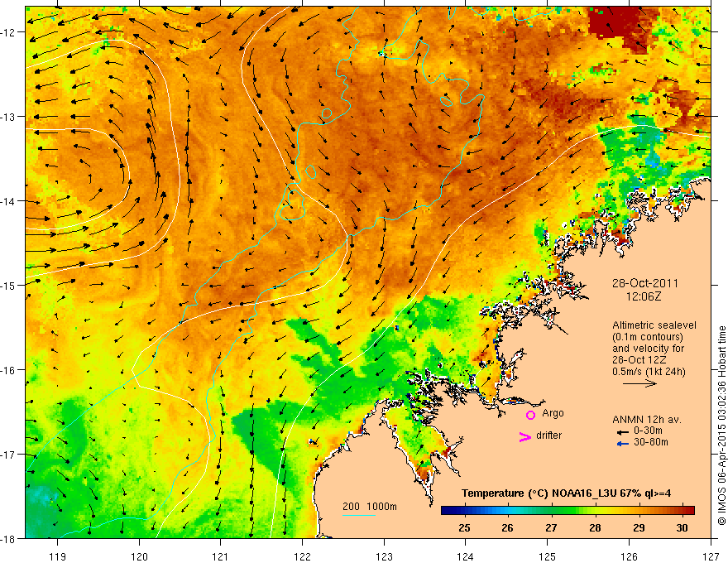Image resolution: width=728 pixels, height=563 pixels.
Task: Click the magenta Argo circle legend symbol
Action: [x=530, y=415]
